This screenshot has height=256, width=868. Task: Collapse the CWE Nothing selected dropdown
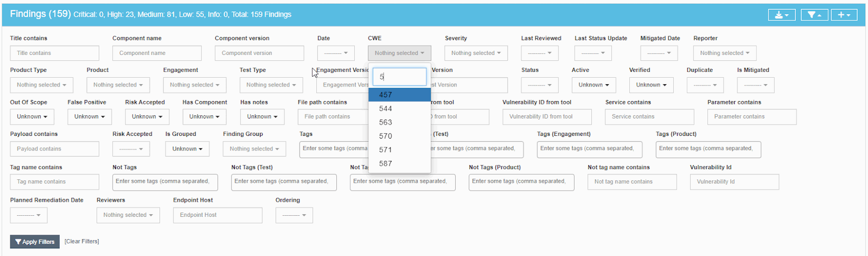point(399,53)
